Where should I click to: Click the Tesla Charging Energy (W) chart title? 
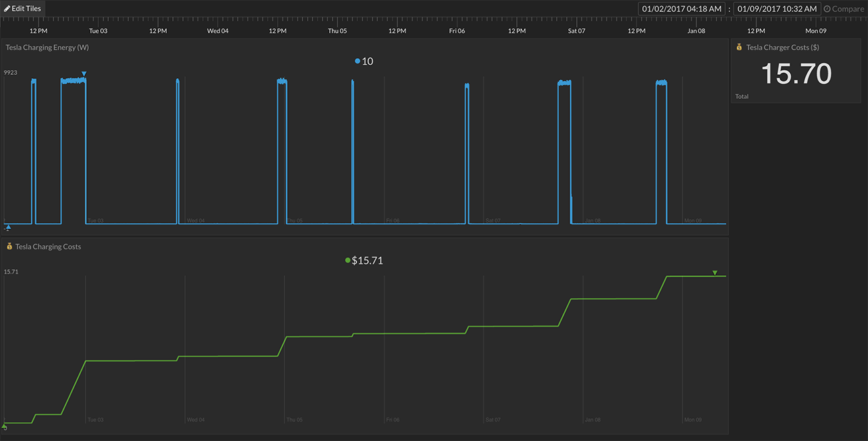click(x=47, y=47)
